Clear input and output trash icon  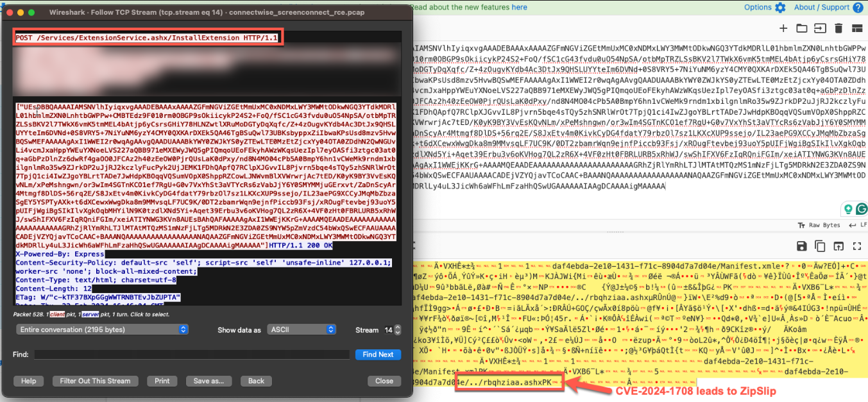(x=838, y=28)
